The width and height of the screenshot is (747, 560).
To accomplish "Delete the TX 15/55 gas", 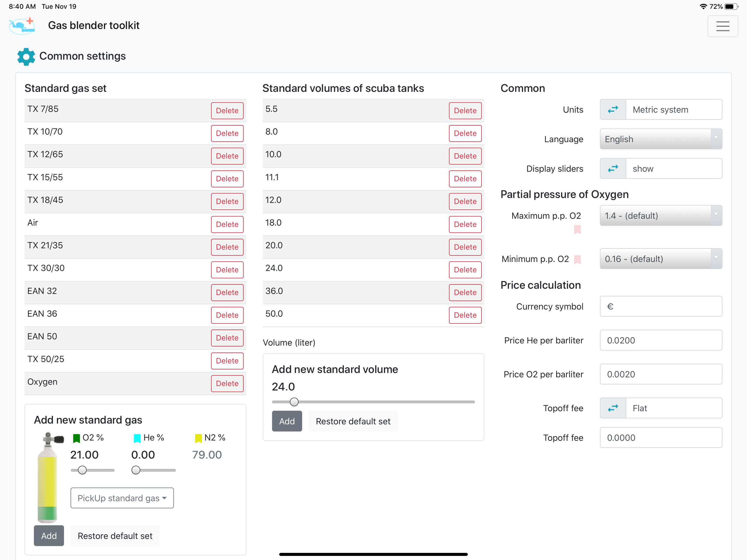I will [x=227, y=179].
